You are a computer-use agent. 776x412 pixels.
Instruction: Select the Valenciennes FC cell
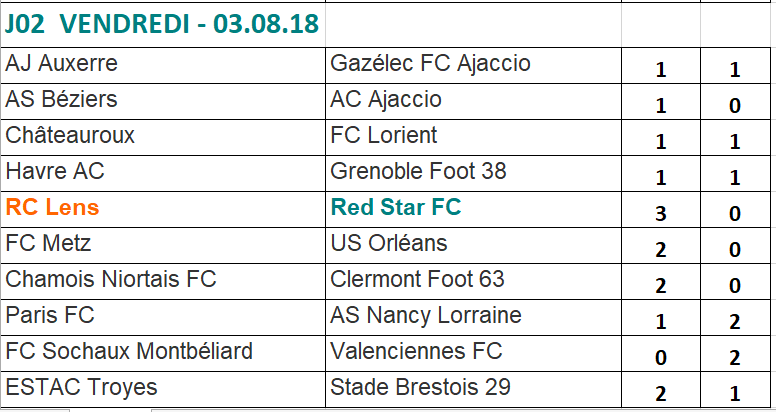(x=416, y=351)
